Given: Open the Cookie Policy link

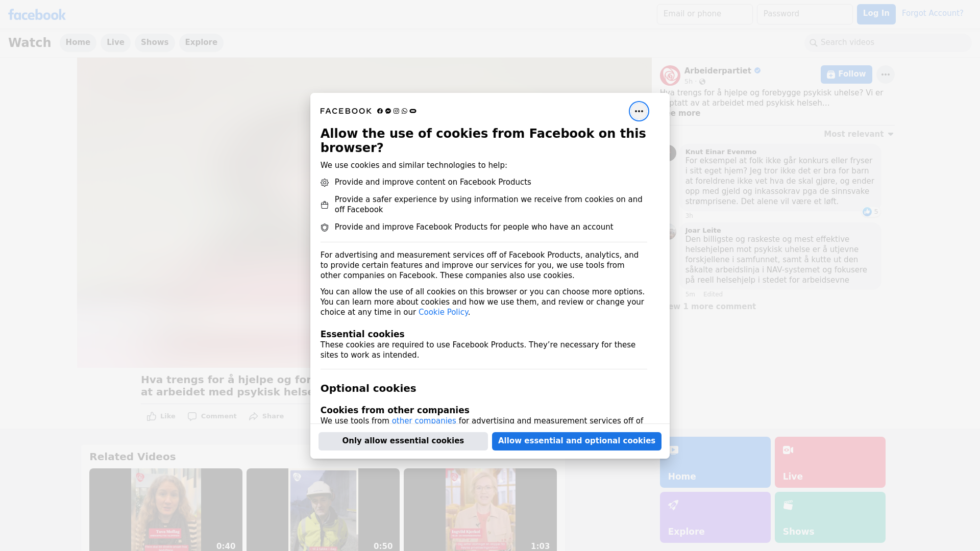Looking at the screenshot, I should [443, 312].
